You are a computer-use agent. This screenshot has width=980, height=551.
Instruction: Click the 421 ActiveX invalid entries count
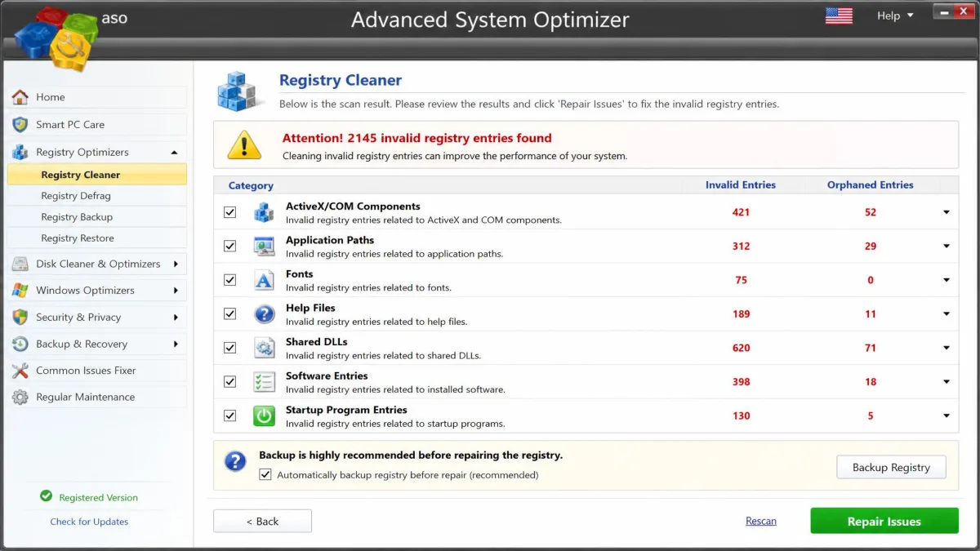pos(742,212)
